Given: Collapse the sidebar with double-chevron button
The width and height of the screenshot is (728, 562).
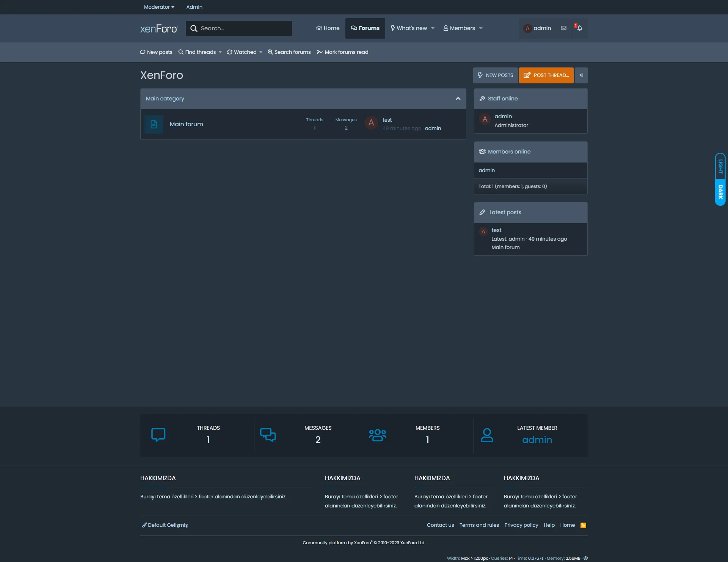Looking at the screenshot, I should [x=581, y=75].
